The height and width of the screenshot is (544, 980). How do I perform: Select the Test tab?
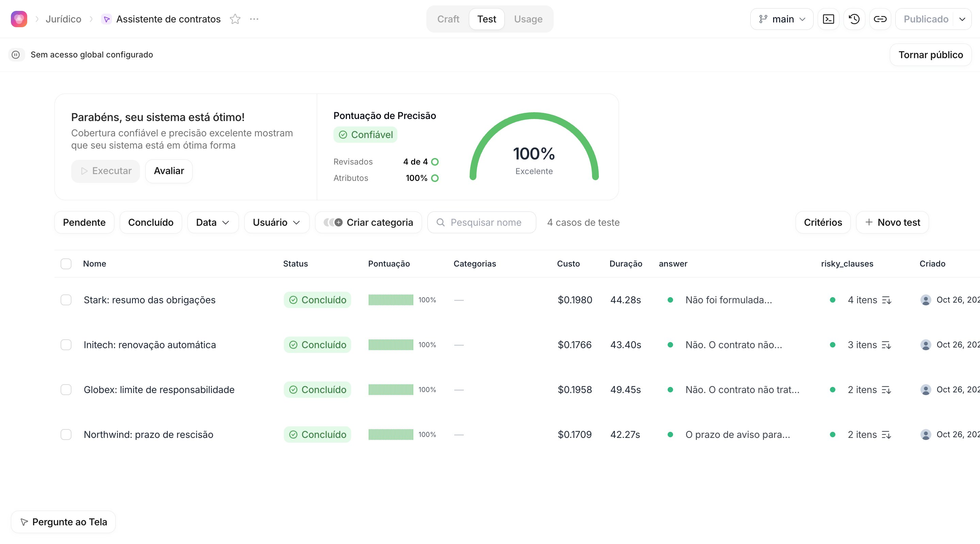tap(487, 19)
